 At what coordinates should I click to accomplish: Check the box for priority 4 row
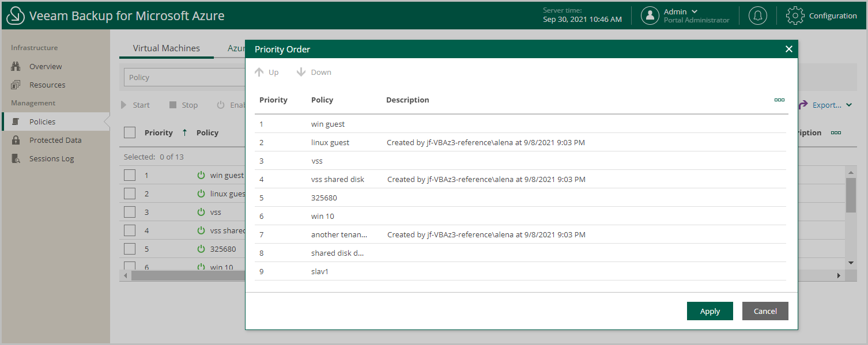(x=130, y=230)
